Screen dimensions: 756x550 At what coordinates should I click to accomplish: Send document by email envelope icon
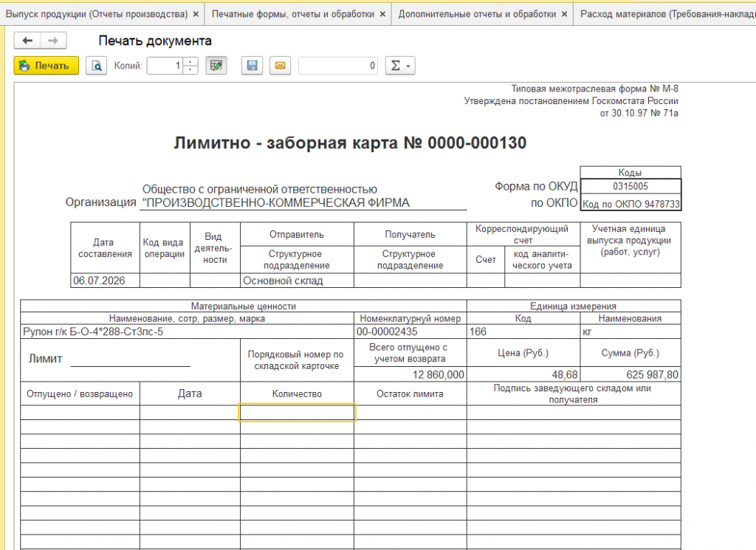pyautogui.click(x=280, y=66)
